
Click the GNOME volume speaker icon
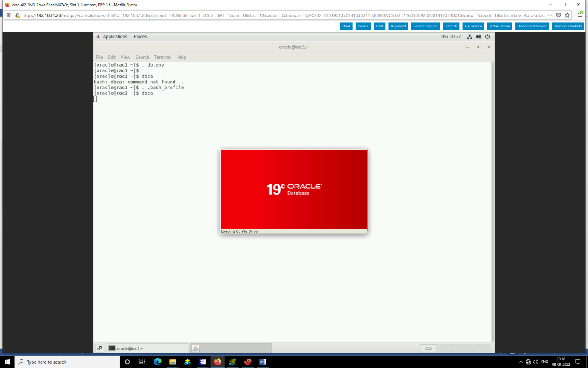tap(478, 37)
